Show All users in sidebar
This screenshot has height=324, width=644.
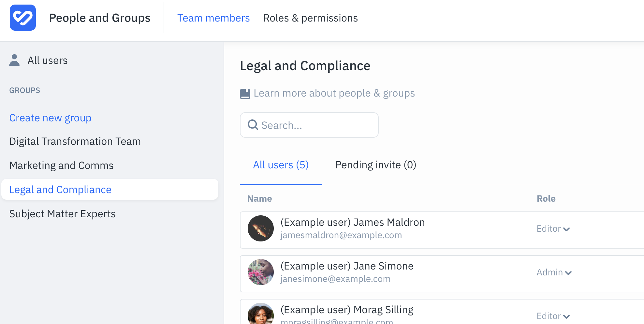point(48,60)
